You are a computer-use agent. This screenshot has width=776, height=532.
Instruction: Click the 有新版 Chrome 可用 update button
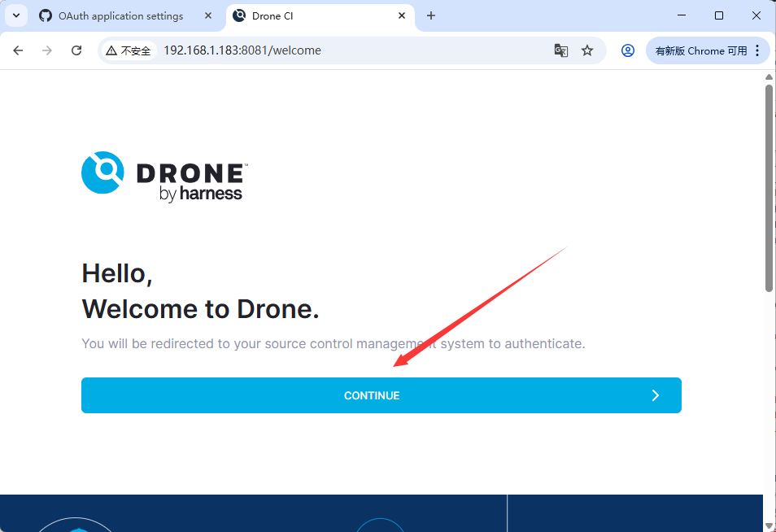(703, 50)
